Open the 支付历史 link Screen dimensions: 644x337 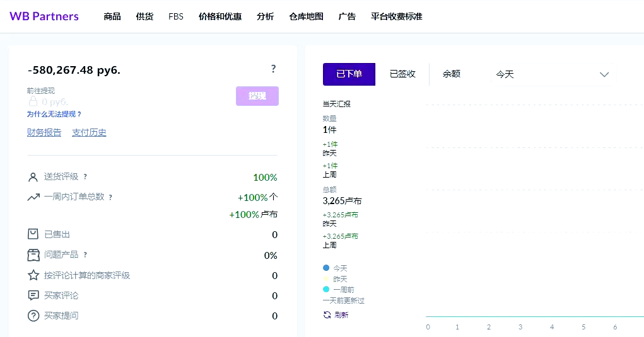pos(89,132)
